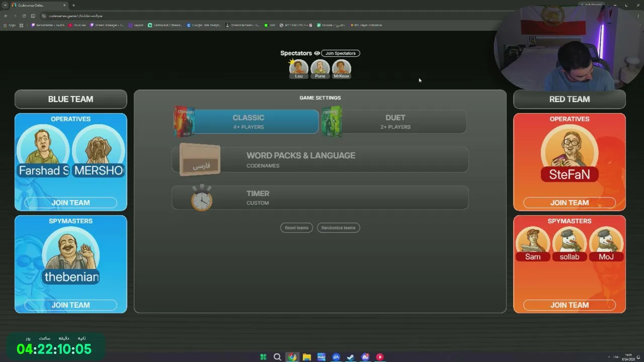Click the SteFaN operative avatar
Image resolution: width=644 pixels, height=362 pixels.
(x=570, y=153)
